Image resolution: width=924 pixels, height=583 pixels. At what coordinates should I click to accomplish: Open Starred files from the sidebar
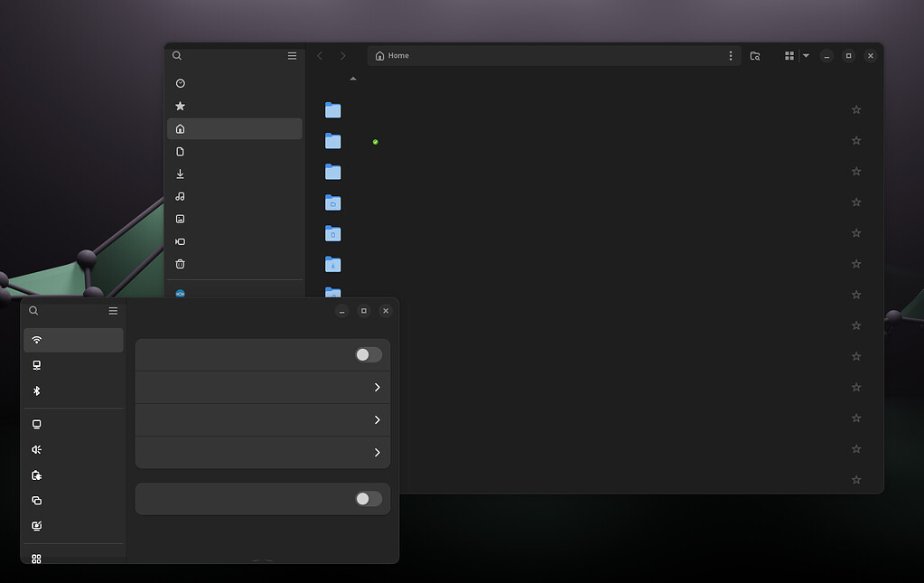click(x=180, y=105)
